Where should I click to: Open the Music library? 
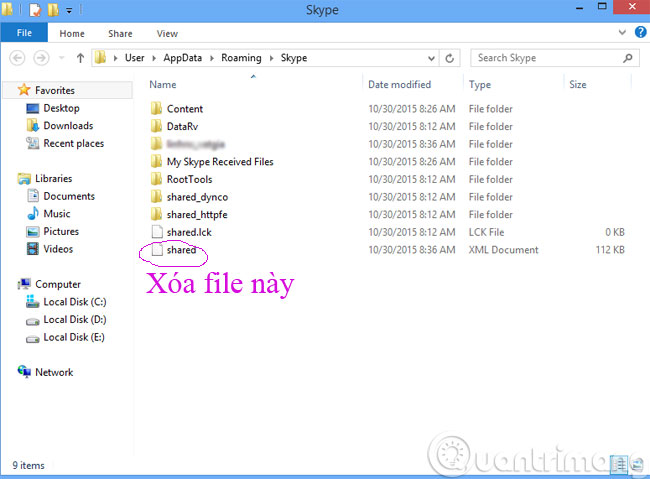(x=57, y=214)
